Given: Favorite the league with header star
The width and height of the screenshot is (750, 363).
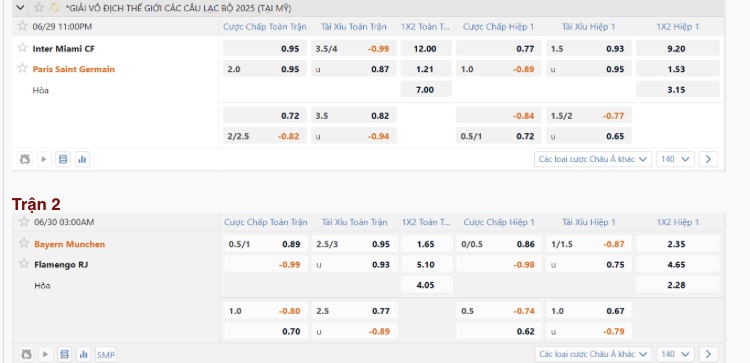Looking at the screenshot, I should click(x=39, y=8).
